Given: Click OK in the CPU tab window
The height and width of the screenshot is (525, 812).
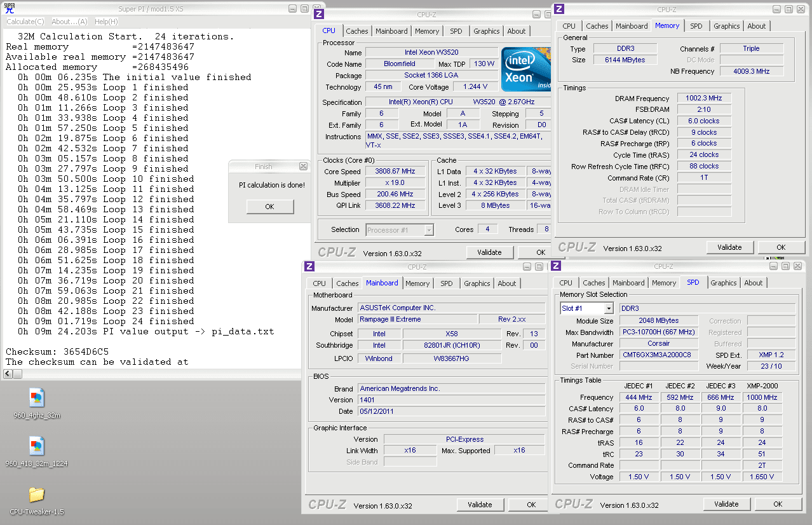Looking at the screenshot, I should [x=541, y=252].
